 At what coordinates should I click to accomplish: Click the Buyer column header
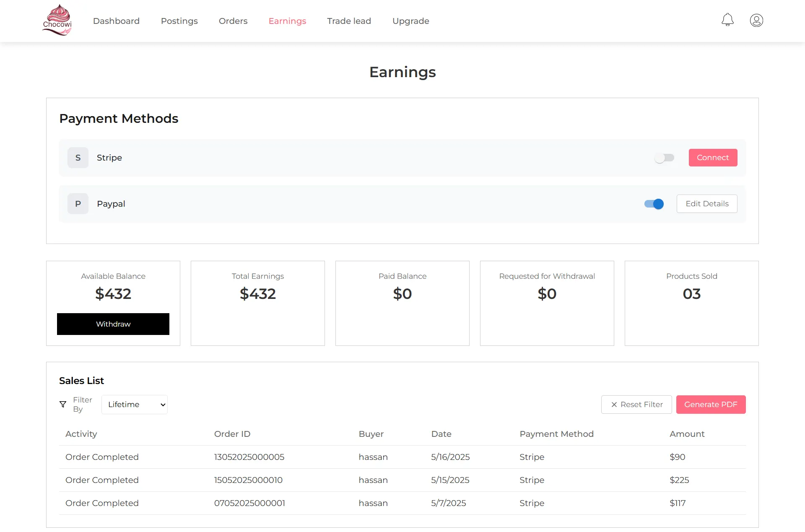[371, 434]
